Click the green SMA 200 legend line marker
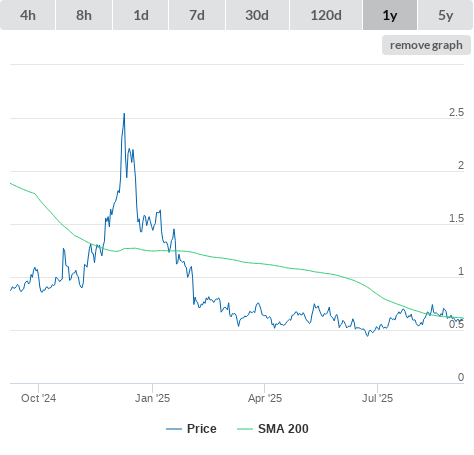The height and width of the screenshot is (455, 474). 245,429
